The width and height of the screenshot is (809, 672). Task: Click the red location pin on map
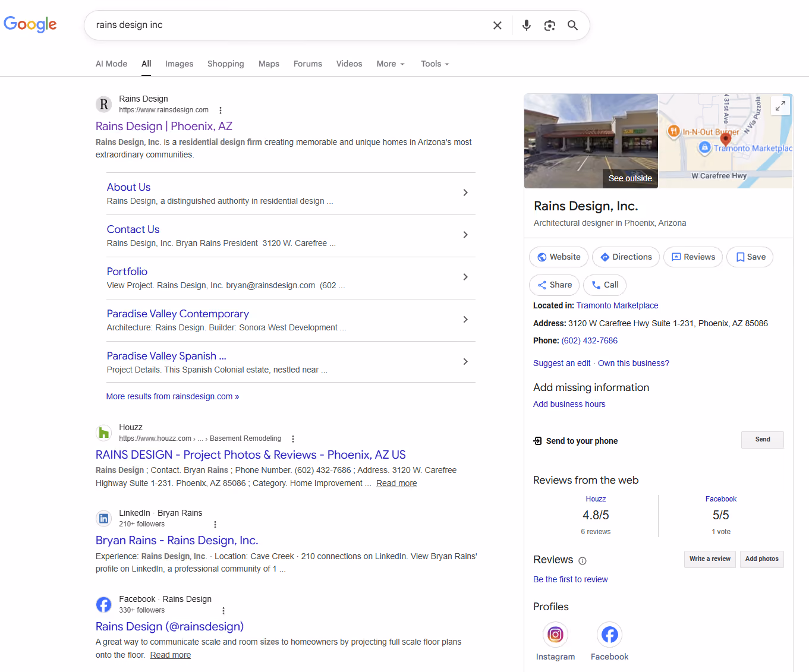click(725, 138)
